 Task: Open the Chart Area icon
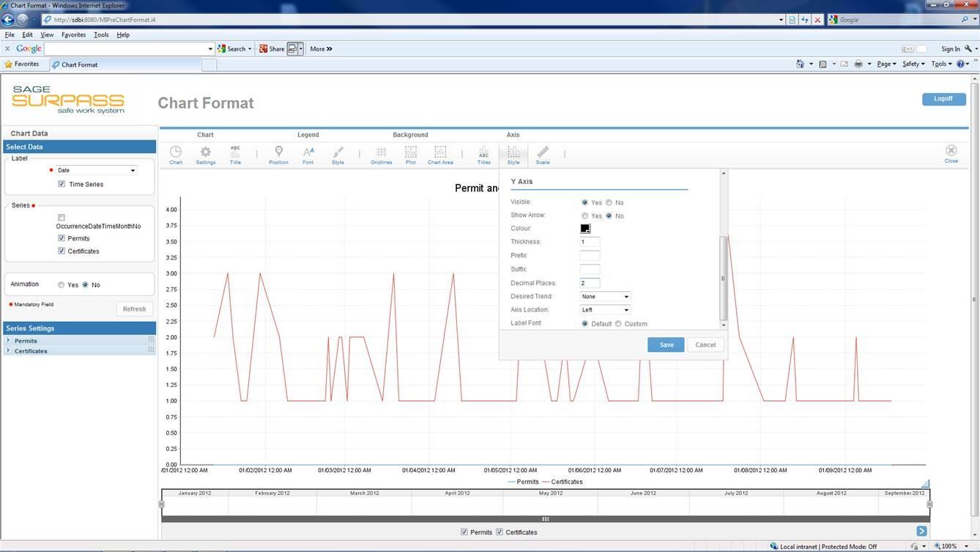point(440,154)
